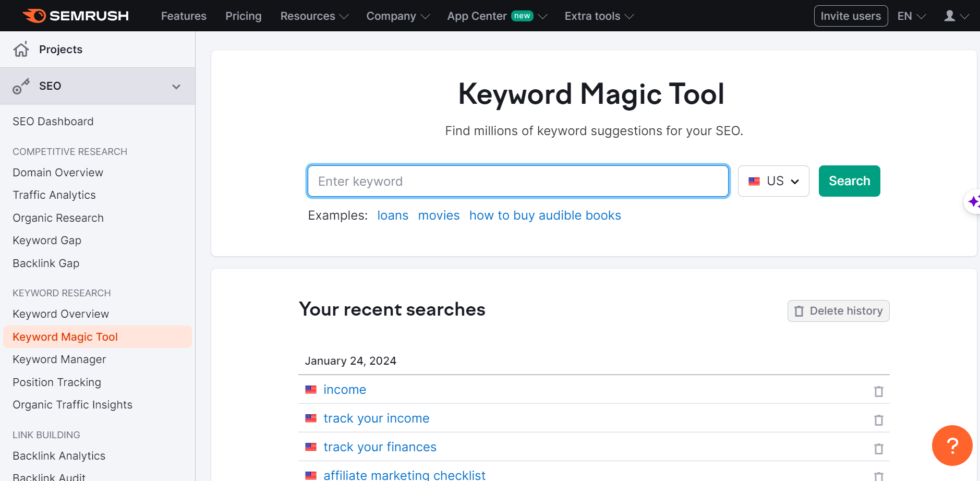Open recent search 'affiliate marketing checklist'
Image resolution: width=980 pixels, height=481 pixels.
(404, 475)
